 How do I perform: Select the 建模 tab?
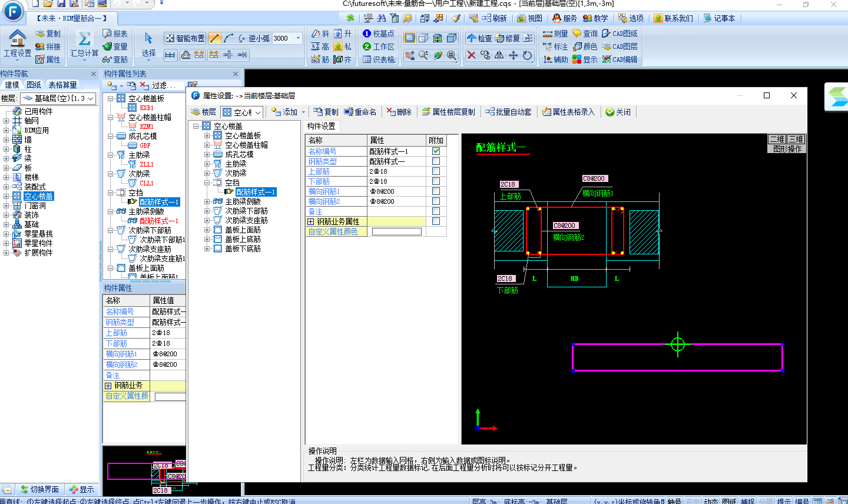point(12,85)
